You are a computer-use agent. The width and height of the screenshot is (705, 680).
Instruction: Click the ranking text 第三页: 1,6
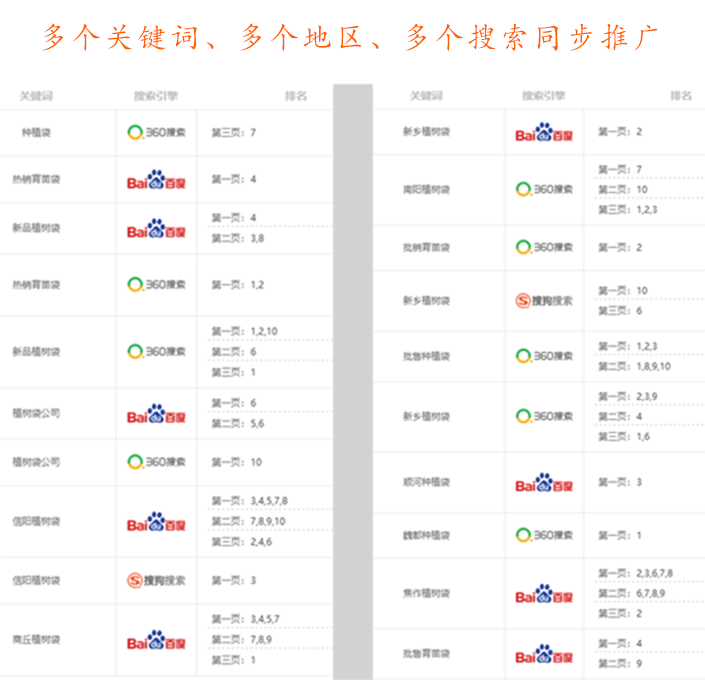(624, 437)
